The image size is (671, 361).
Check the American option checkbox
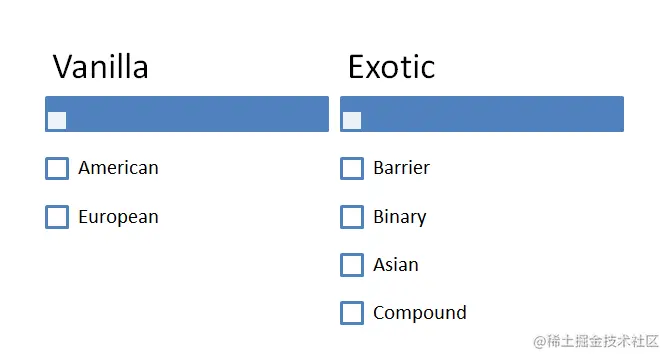(57, 168)
